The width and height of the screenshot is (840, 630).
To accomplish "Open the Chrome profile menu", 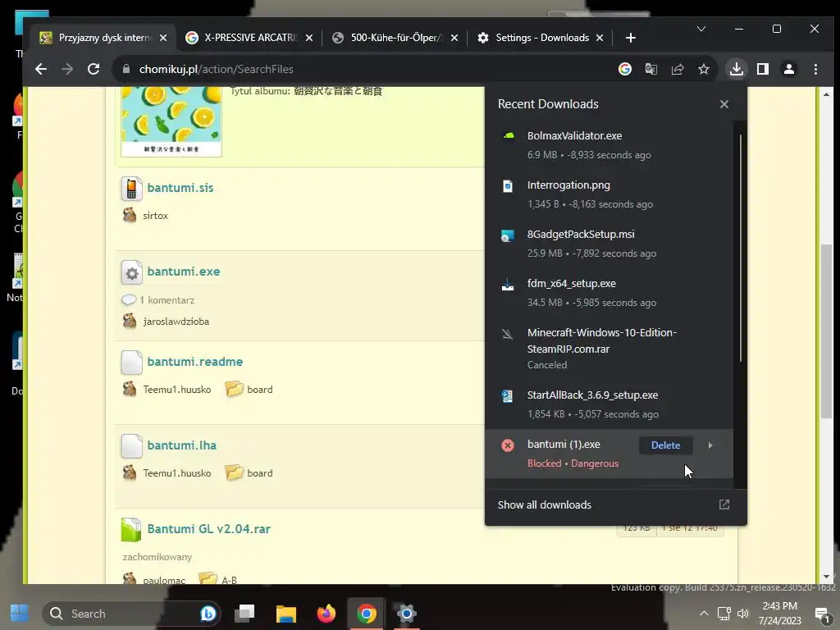I will pos(789,69).
